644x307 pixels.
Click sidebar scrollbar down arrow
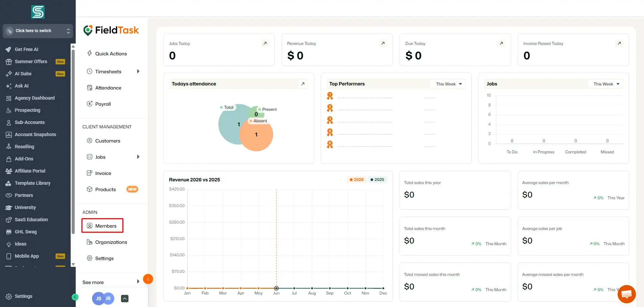[73, 264]
